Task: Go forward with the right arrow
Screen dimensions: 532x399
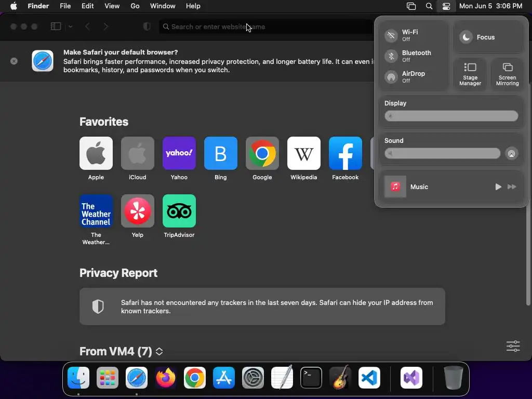Action: click(x=106, y=26)
